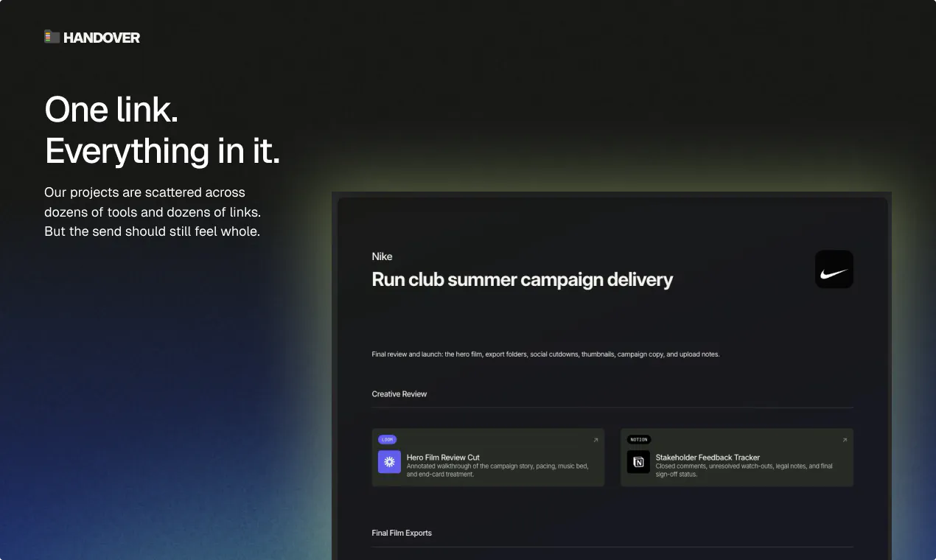
Task: Click the HANDOVER brand name
Action: (102, 37)
